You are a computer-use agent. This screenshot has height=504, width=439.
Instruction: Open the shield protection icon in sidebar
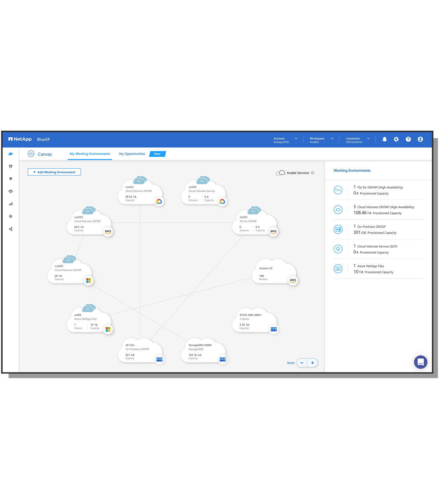11,179
